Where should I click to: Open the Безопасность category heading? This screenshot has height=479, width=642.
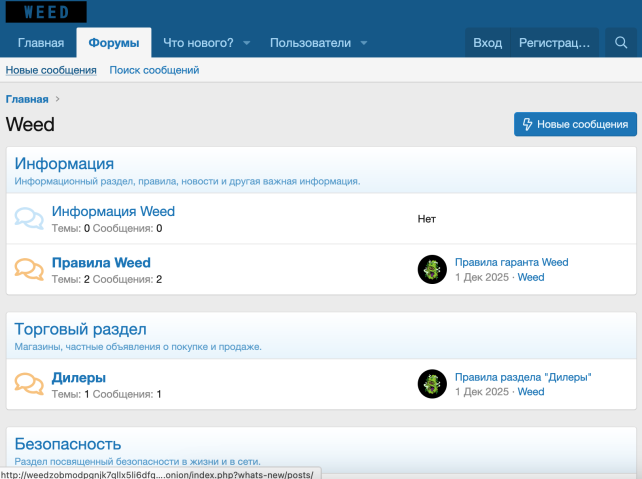click(68, 444)
